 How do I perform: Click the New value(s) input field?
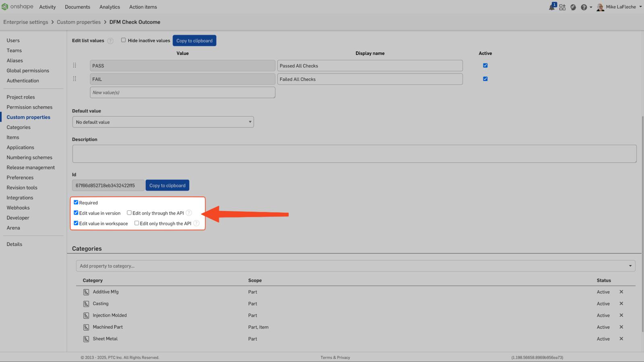click(x=182, y=92)
